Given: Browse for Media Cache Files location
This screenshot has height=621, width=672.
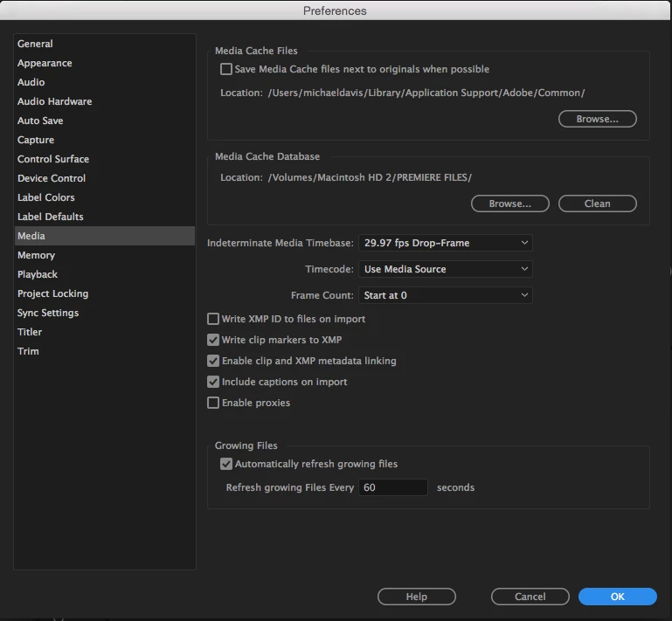Looking at the screenshot, I should [x=598, y=119].
